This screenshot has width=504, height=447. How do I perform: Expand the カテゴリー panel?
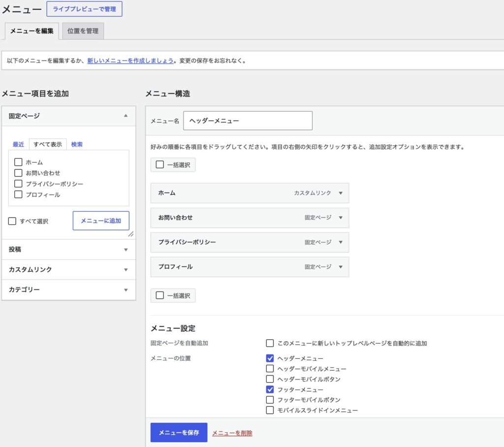[69, 289]
